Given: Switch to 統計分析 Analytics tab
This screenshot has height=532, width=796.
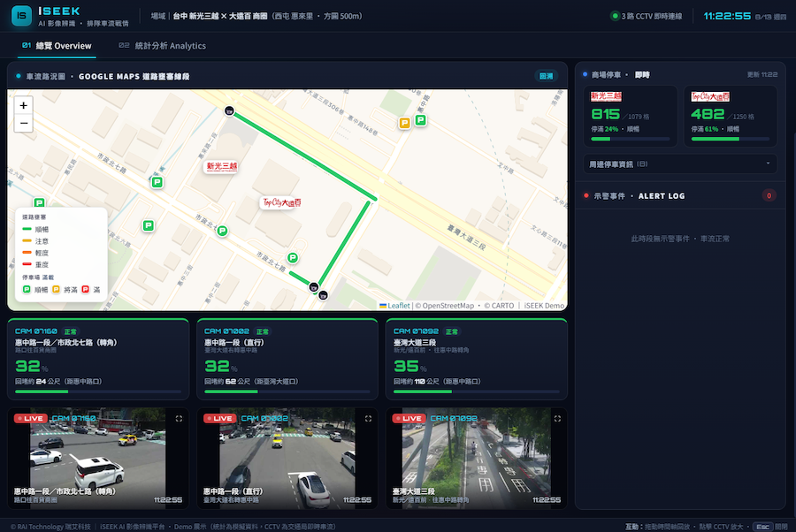Looking at the screenshot, I should (x=163, y=46).
